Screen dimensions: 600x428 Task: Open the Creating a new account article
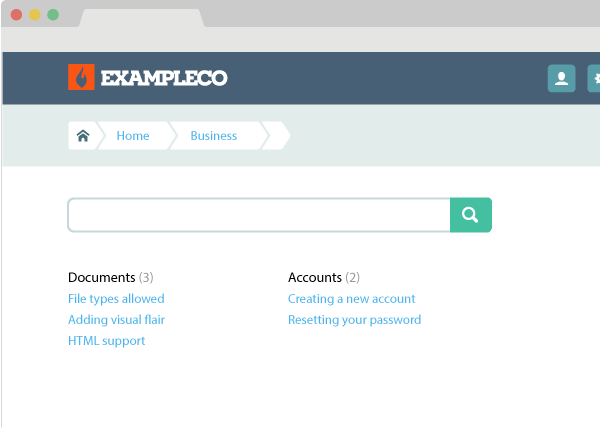[x=351, y=299]
